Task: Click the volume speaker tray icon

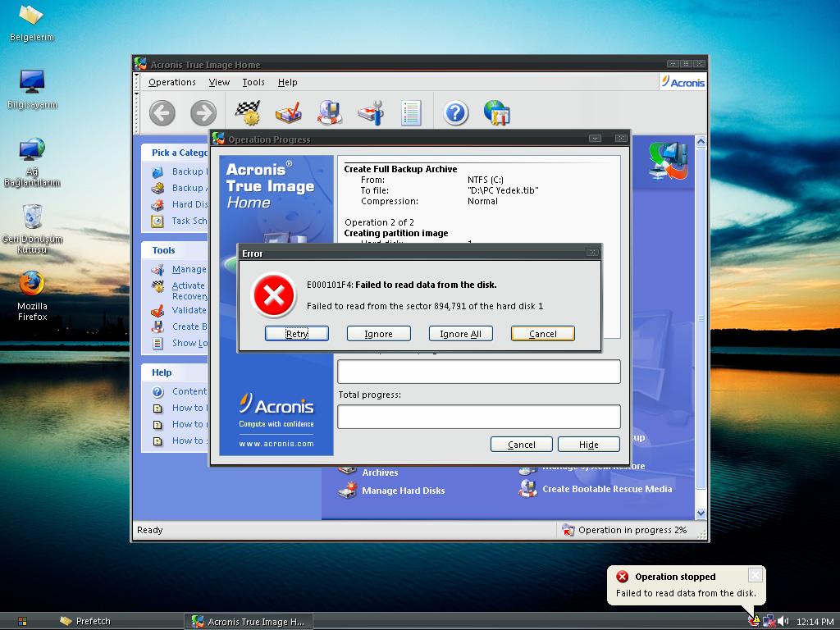Action: (783, 621)
